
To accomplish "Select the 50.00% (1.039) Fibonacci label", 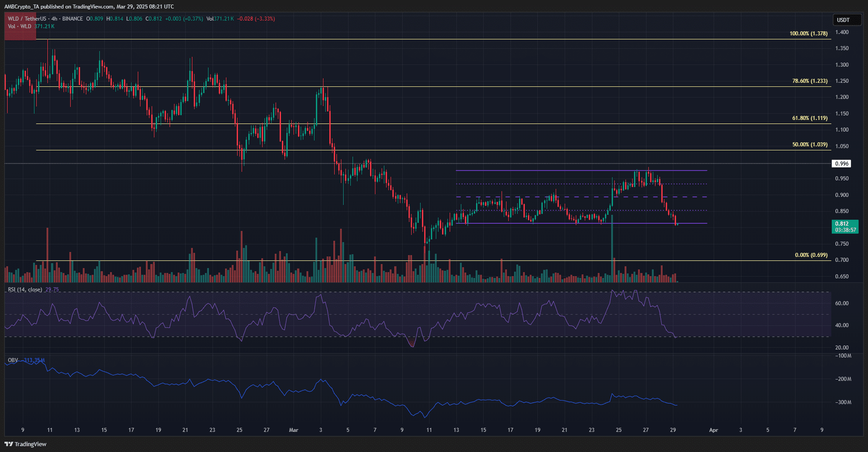I will 809,145.
